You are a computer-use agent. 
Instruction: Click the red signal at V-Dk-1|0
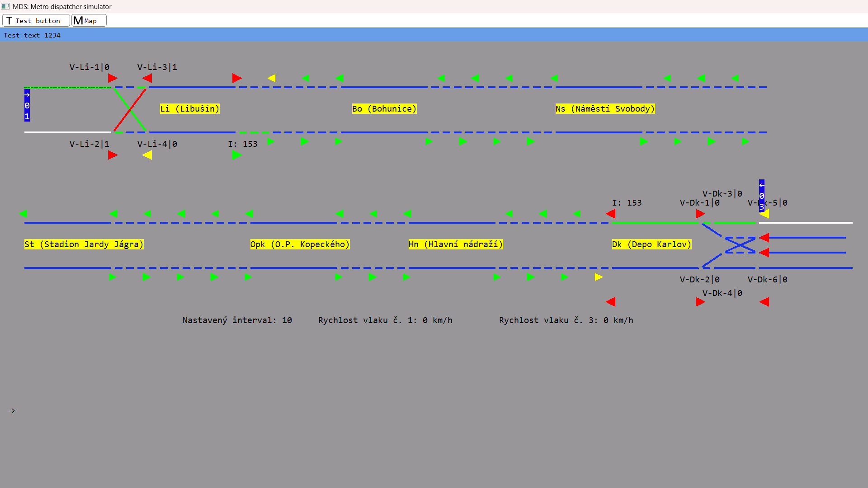(700, 214)
